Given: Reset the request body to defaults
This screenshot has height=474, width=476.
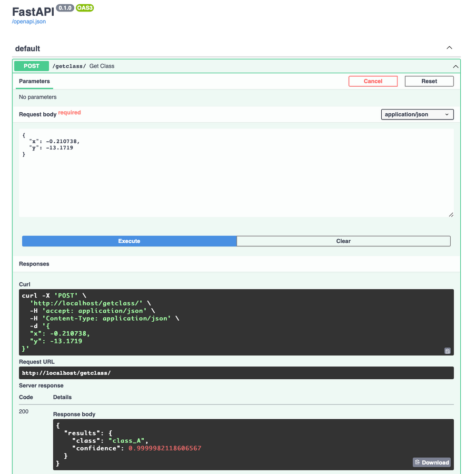Looking at the screenshot, I should (x=429, y=81).
